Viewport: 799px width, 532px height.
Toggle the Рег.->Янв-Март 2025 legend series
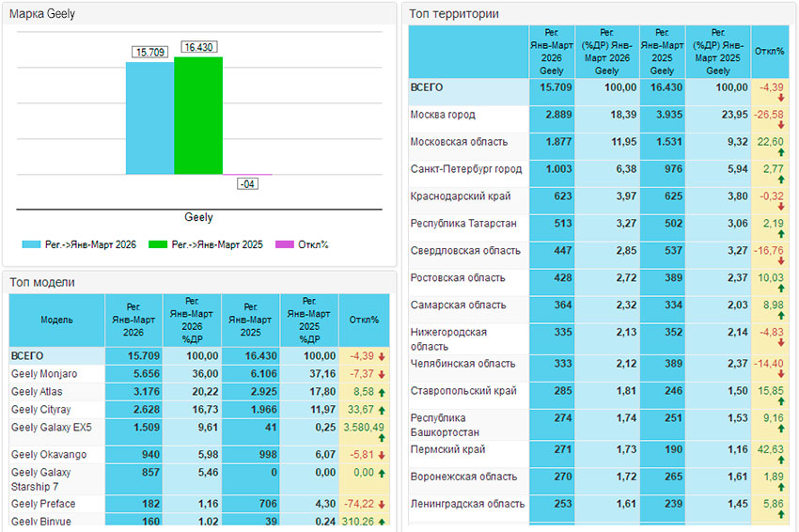coord(204,245)
